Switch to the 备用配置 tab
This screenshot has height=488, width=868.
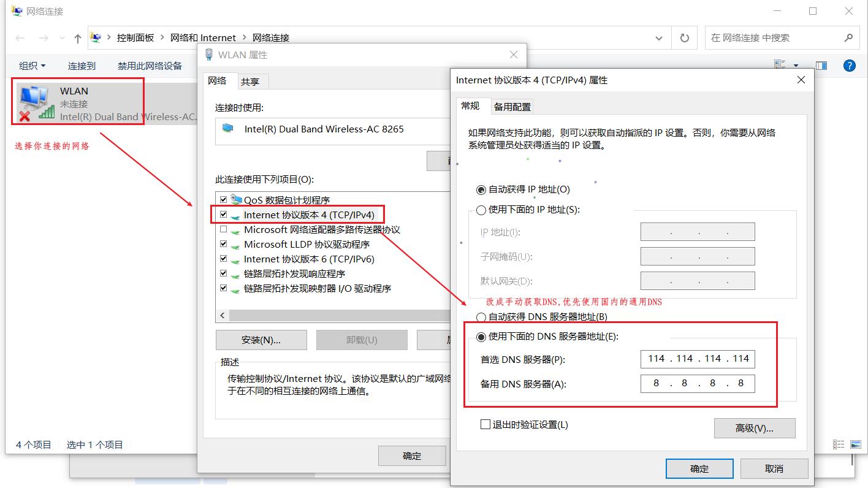[x=512, y=107]
